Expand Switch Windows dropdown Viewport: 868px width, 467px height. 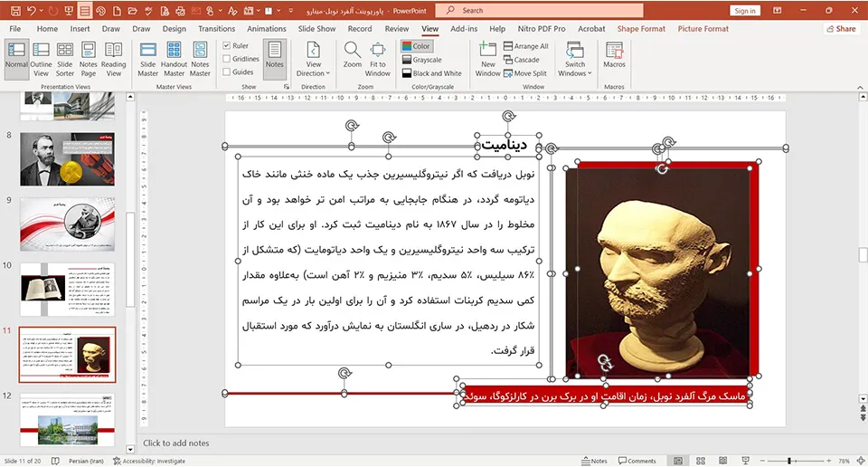point(575,59)
